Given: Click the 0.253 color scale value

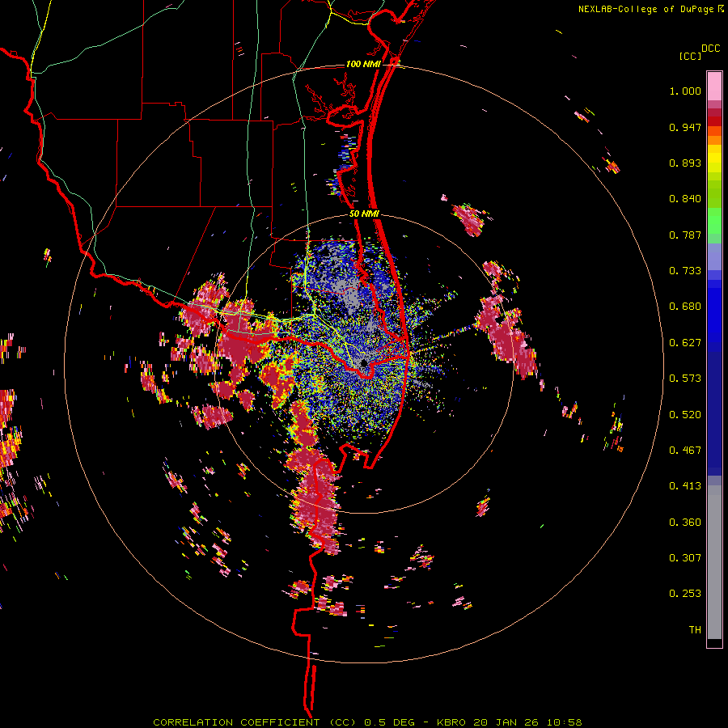Looking at the screenshot, I should (x=685, y=594).
